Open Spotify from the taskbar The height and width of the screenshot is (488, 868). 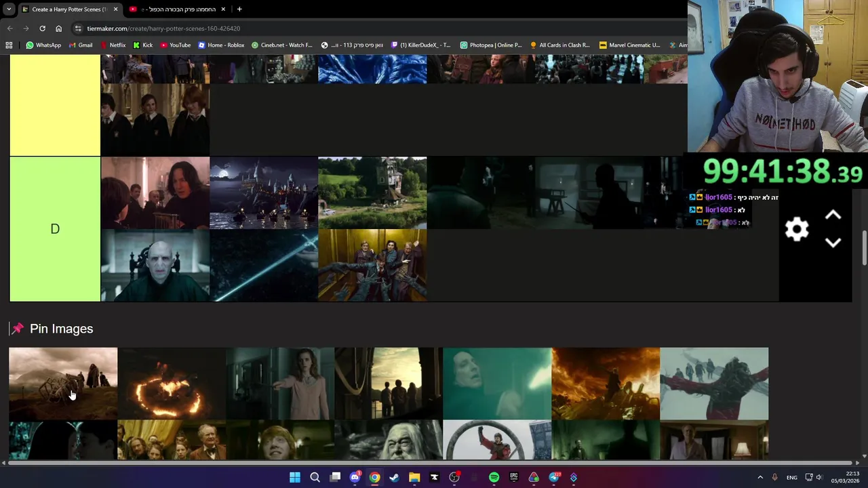click(x=494, y=477)
